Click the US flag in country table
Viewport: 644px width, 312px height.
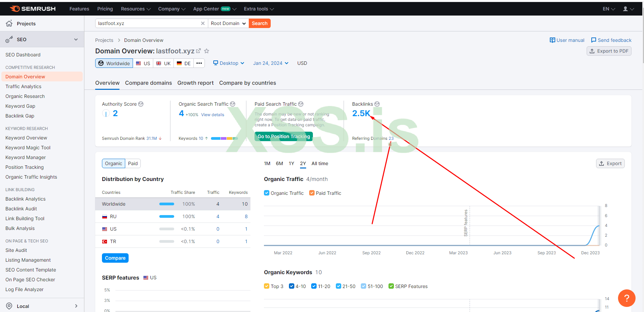coord(105,229)
